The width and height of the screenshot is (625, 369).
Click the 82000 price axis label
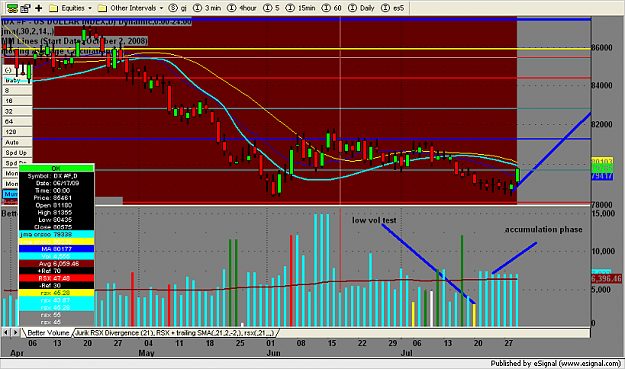601,124
